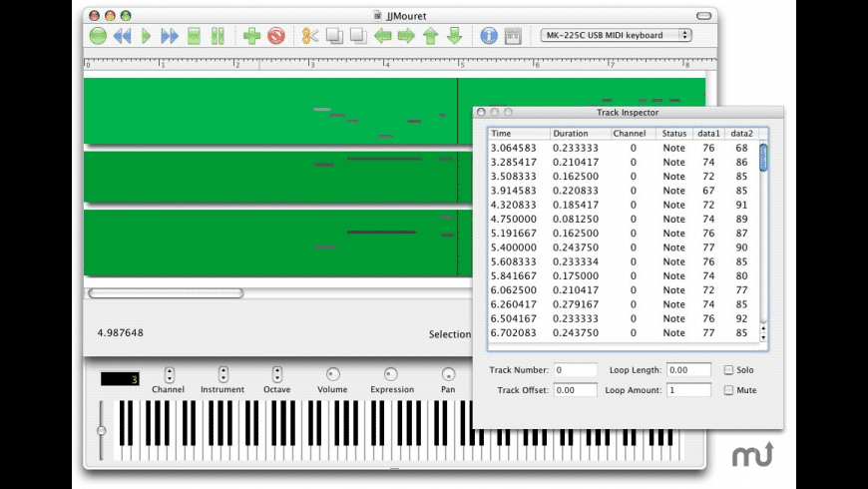
Task: Click the data1 column header
Action: click(x=708, y=134)
